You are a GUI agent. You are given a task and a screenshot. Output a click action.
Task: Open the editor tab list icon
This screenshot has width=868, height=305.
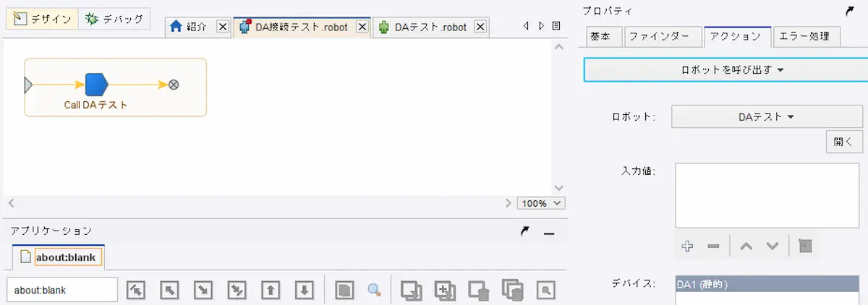point(556,26)
